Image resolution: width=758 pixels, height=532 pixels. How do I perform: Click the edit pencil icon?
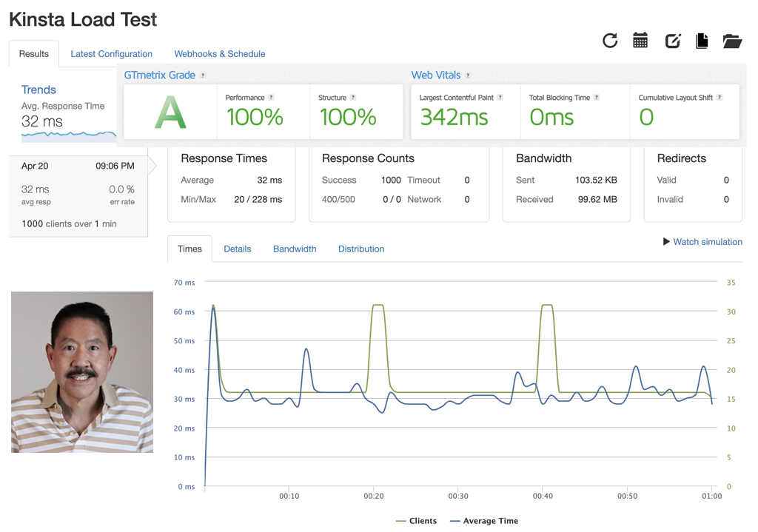tap(673, 41)
